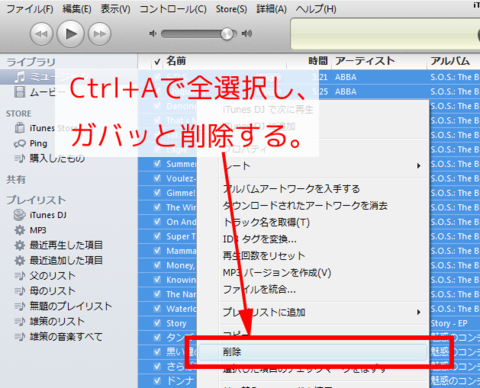Click the gear icon for 最近再生した項目
480x388 pixels.
[x=20, y=246]
